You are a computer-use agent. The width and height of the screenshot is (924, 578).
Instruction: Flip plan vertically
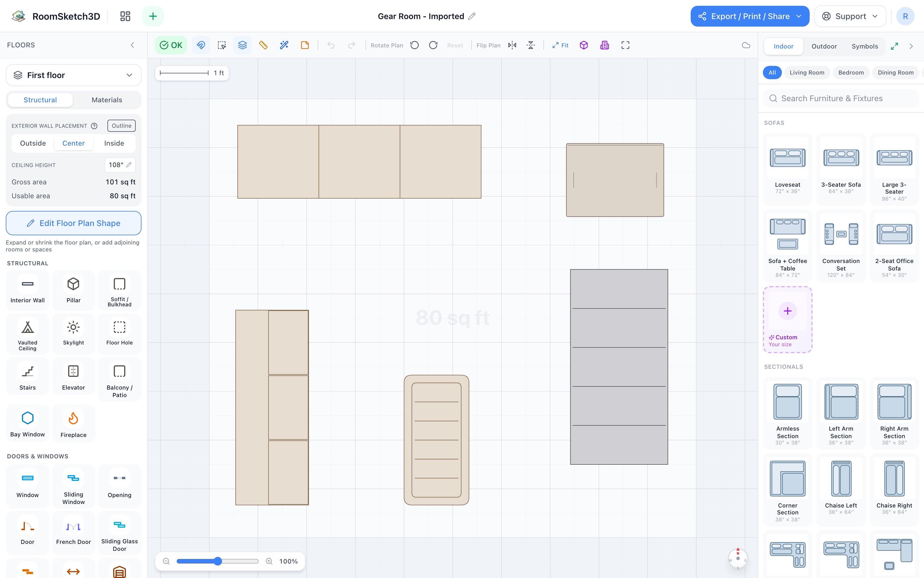pos(531,45)
